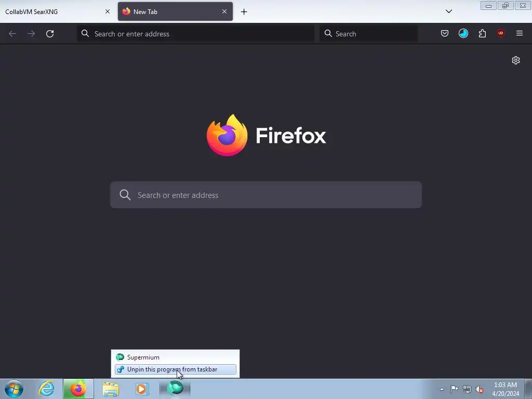Viewport: 532px width, 399px height.
Task: Focus the center page search field
Action: pos(266,195)
